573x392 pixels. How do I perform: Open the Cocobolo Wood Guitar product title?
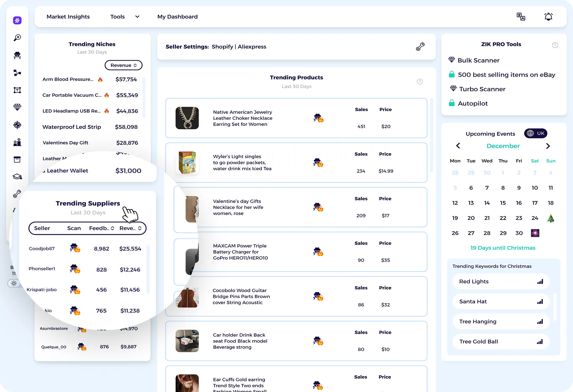[x=241, y=296]
